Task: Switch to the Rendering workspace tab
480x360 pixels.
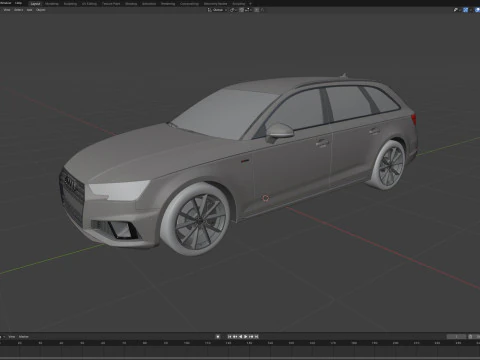Action: (168, 4)
